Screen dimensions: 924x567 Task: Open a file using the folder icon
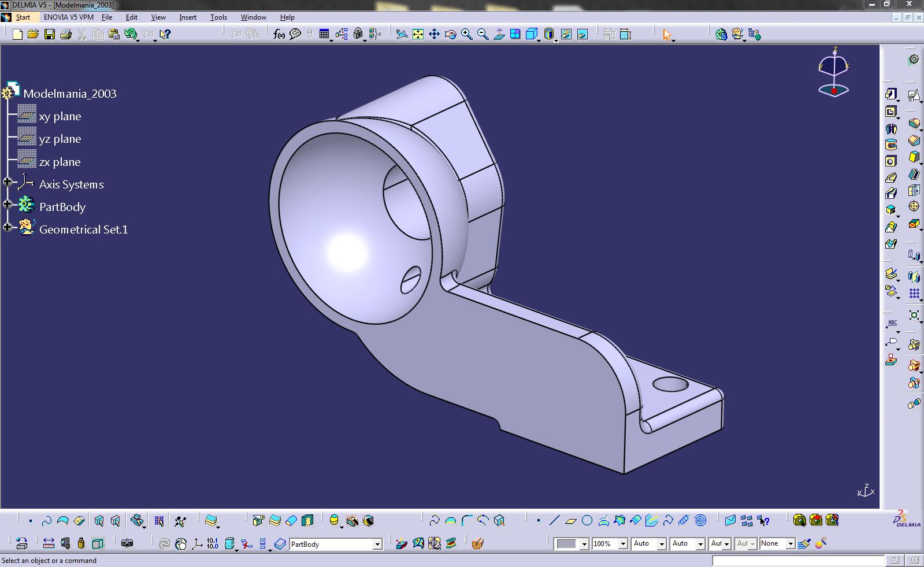click(x=34, y=35)
